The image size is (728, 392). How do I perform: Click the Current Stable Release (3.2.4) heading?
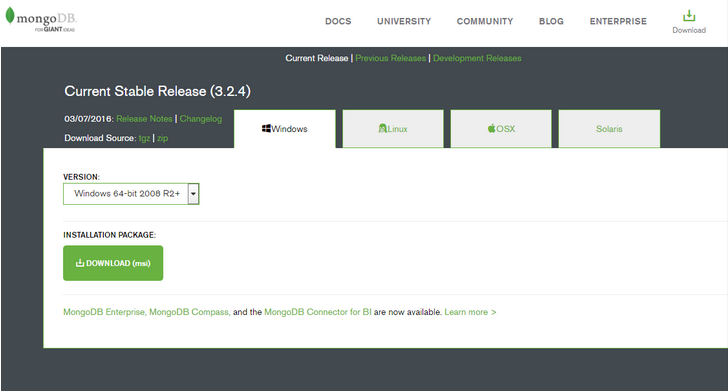pyautogui.click(x=157, y=91)
